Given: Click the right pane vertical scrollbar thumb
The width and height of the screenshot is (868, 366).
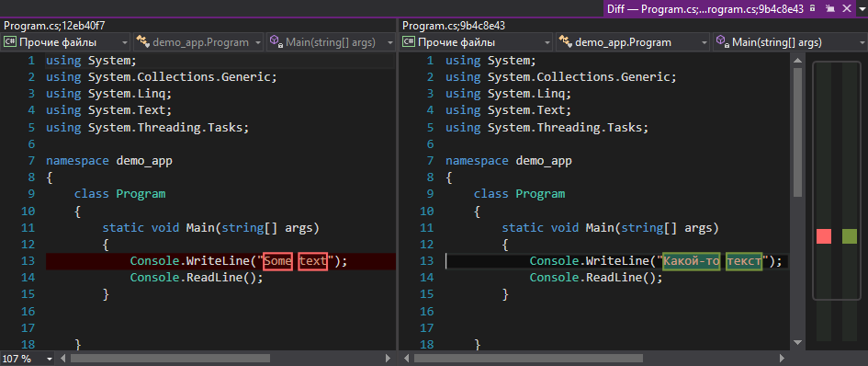Looking at the screenshot, I should [x=797, y=132].
